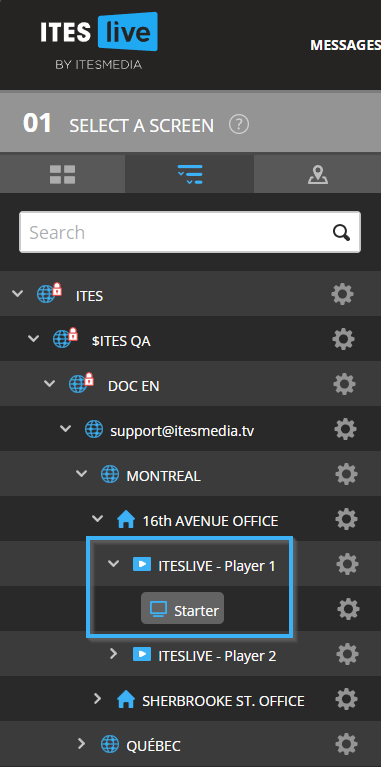Open settings gear for SHERBROOKE ST. OFFICE
The width and height of the screenshot is (381, 767).
347,699
